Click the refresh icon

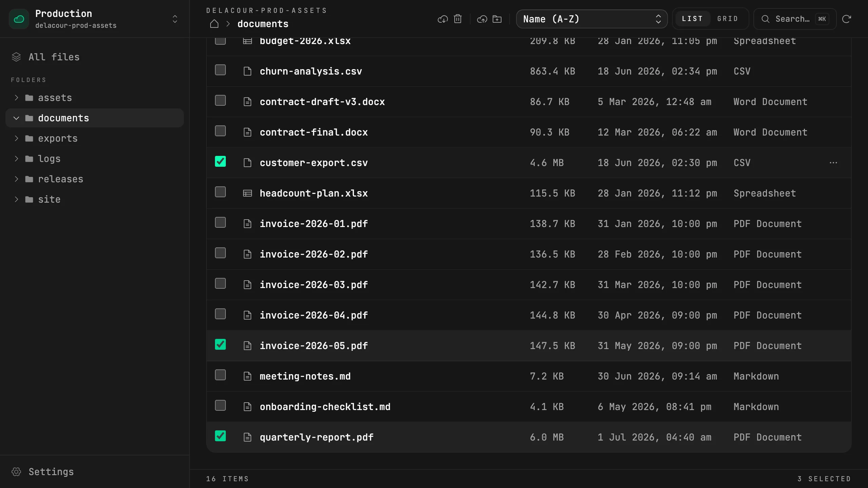pos(847,19)
